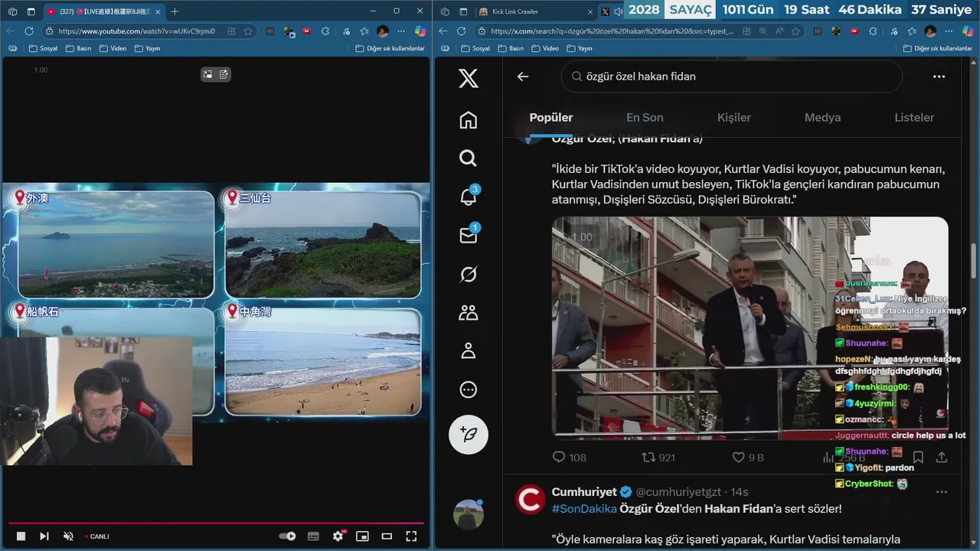This screenshot has height=551, width=980.
Task: Open Copilot in YouTube browser window
Action: [x=420, y=31]
